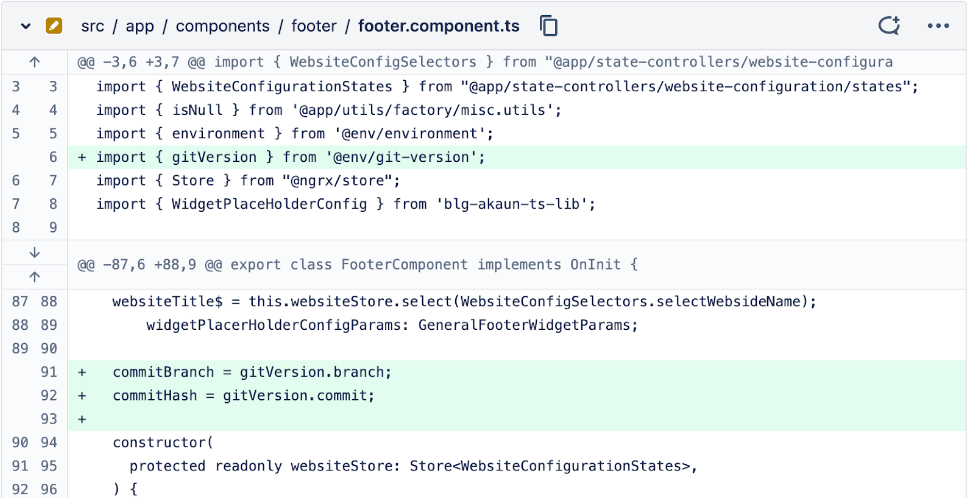Click the 'app' breadcrumb segment
Screen dimensions: 967x500
140,26
